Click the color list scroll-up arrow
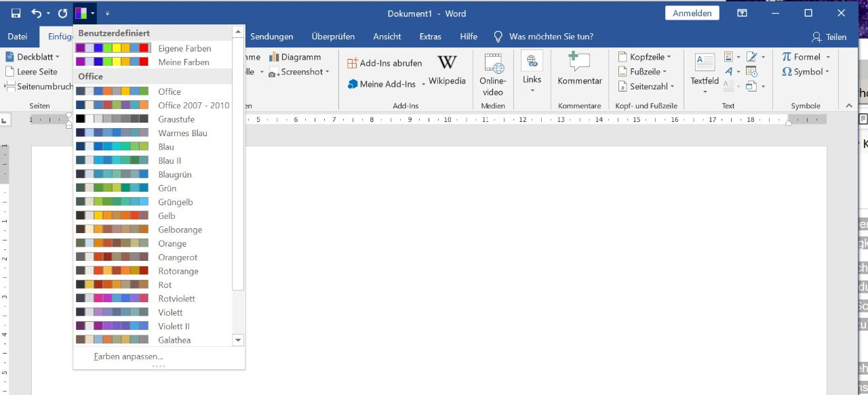Viewport: 868px width, 395px height. coord(237,32)
